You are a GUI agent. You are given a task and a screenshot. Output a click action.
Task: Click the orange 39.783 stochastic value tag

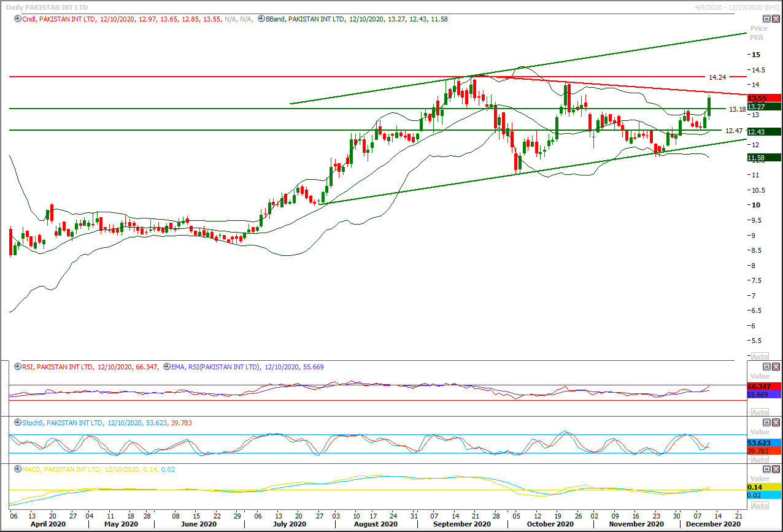coord(763,451)
